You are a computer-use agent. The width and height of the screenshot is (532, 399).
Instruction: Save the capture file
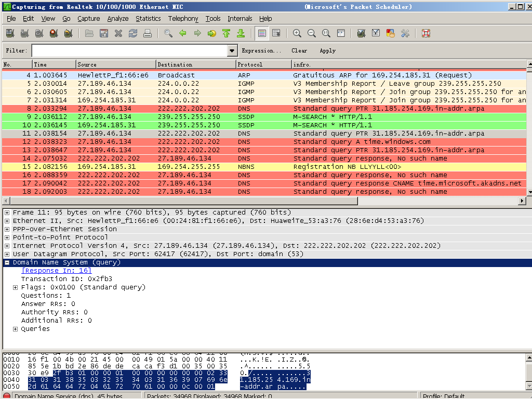coord(104,33)
